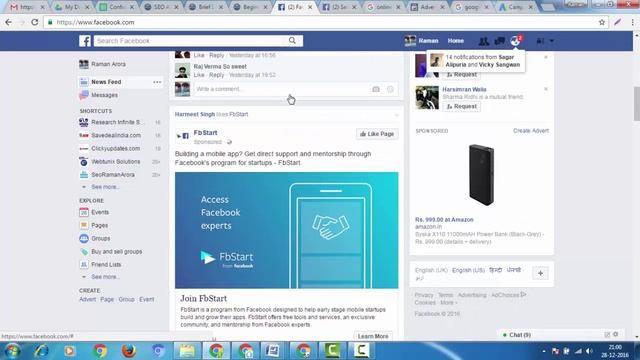This screenshot has height=360, width=640.
Task: Open the account dropdown arrow in top bar
Action: (x=551, y=41)
